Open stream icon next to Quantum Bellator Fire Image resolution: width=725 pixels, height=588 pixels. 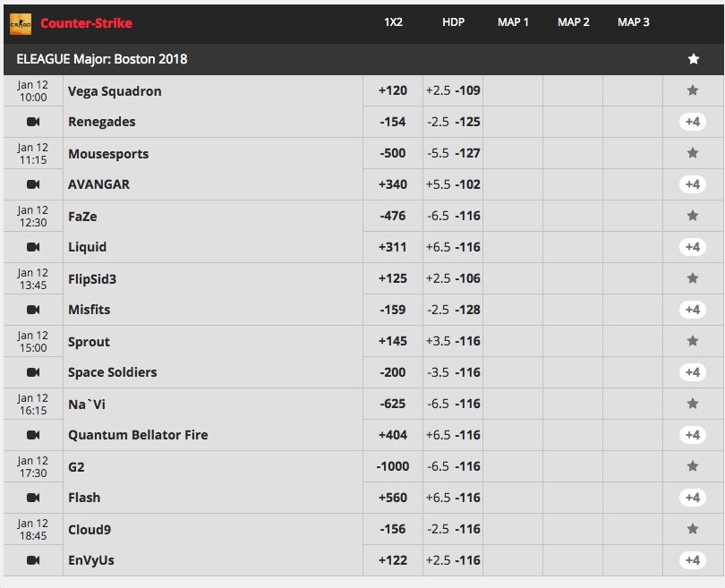click(x=33, y=435)
